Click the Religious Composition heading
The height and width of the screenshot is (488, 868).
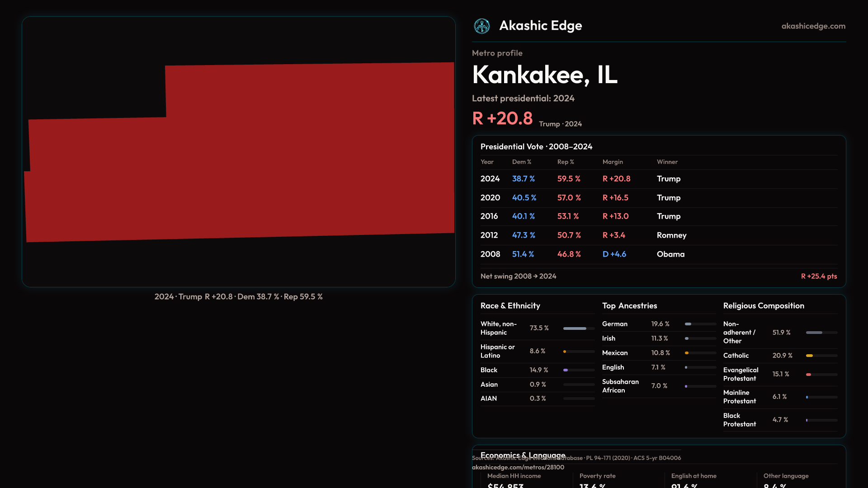tap(763, 306)
